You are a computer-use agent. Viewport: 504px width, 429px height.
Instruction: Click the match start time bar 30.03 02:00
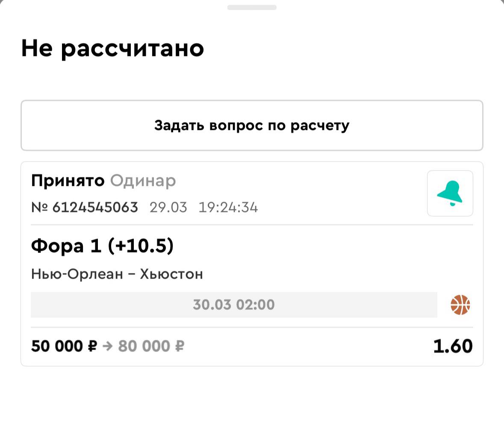tap(233, 305)
